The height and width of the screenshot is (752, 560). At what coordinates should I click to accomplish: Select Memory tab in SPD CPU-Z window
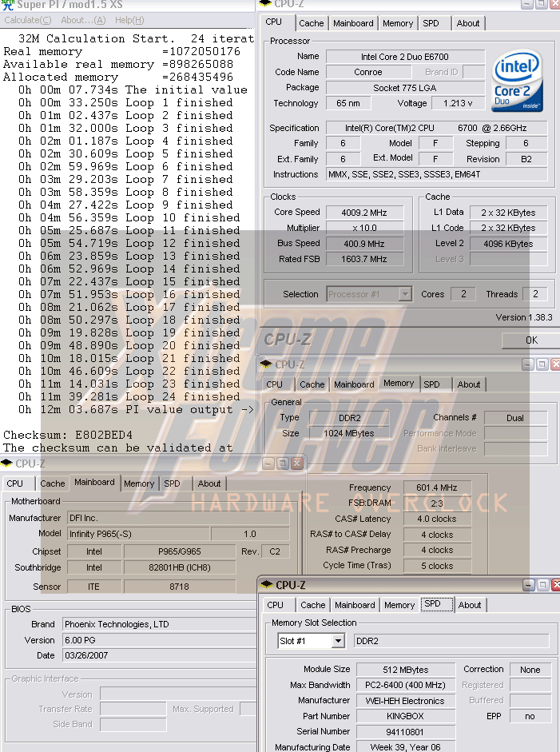399,605
